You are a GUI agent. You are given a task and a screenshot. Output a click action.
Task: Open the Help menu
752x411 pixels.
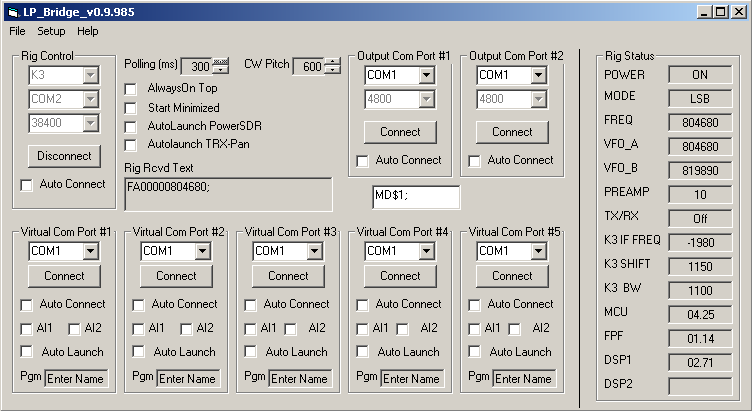coord(87,31)
